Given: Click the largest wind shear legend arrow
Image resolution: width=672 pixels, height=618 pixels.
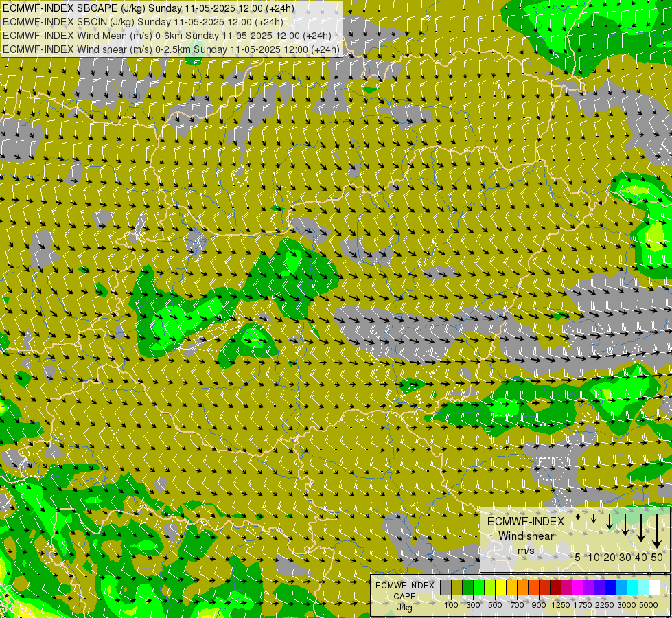Looking at the screenshot, I should (x=657, y=531).
